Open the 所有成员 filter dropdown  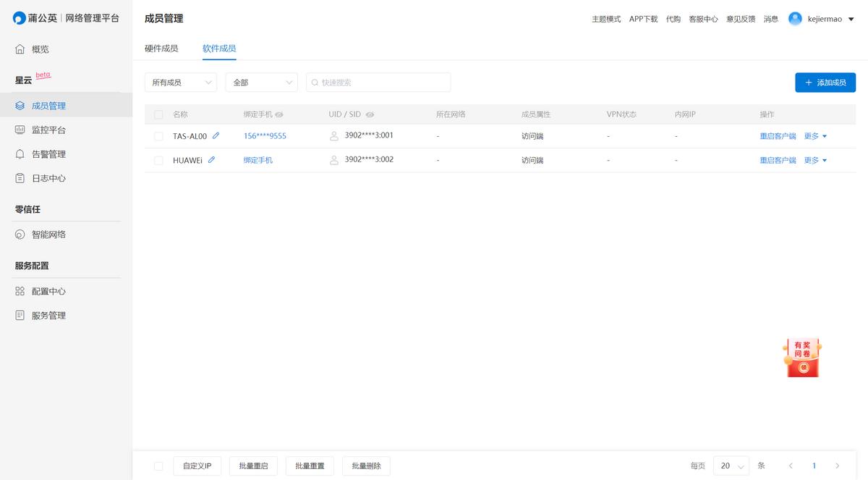(x=180, y=83)
